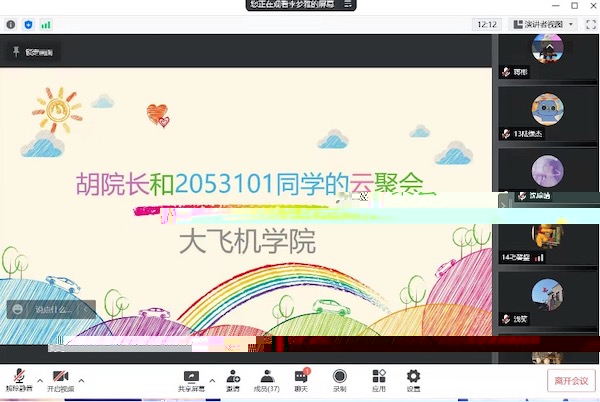The height and width of the screenshot is (402, 600).
Task: Open share screen options arrow
Action: 212,381
